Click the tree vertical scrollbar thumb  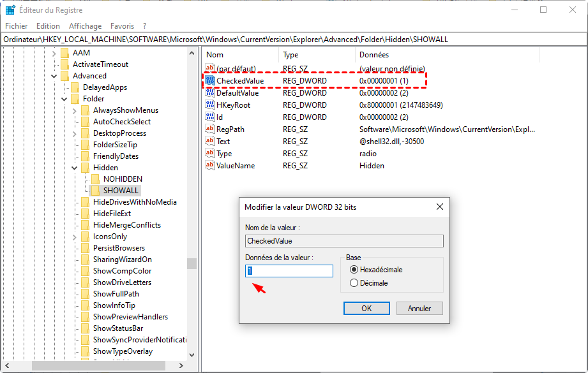(192, 263)
